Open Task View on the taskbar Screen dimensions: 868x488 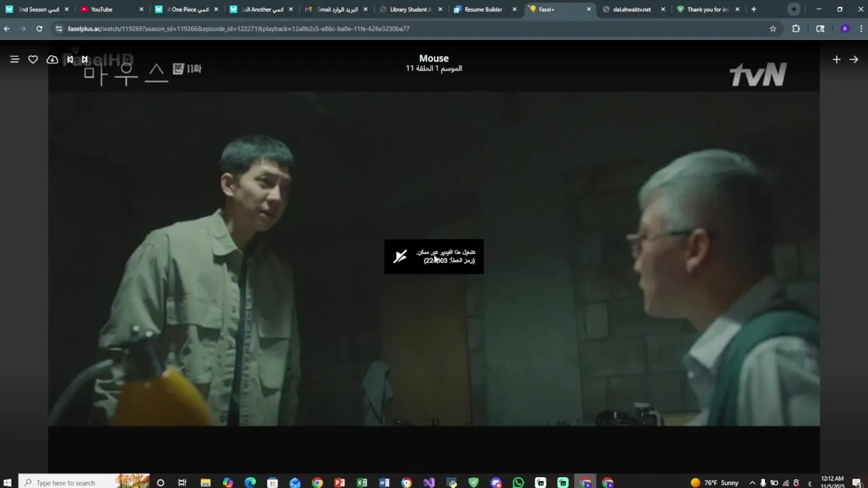(182, 483)
